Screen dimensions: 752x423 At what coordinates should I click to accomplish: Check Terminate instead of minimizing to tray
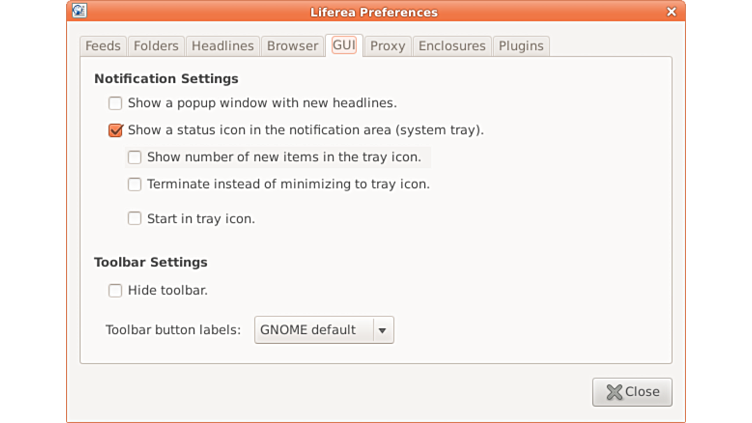(x=135, y=184)
